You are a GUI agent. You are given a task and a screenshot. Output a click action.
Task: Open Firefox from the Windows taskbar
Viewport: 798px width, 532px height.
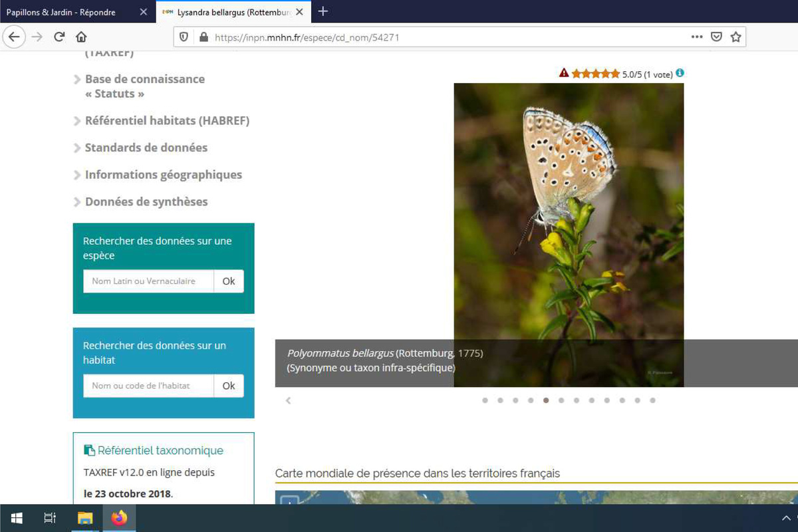[x=119, y=518]
